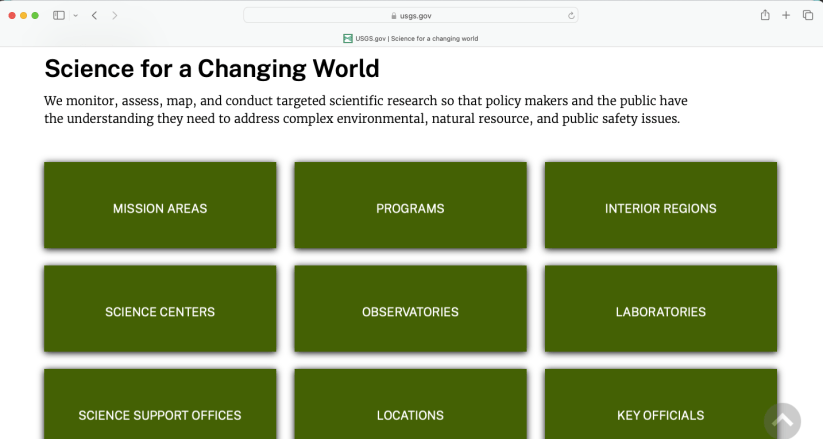Image resolution: width=823 pixels, height=439 pixels.
Task: Click the usgs.gov address bar
Action: coord(411,16)
